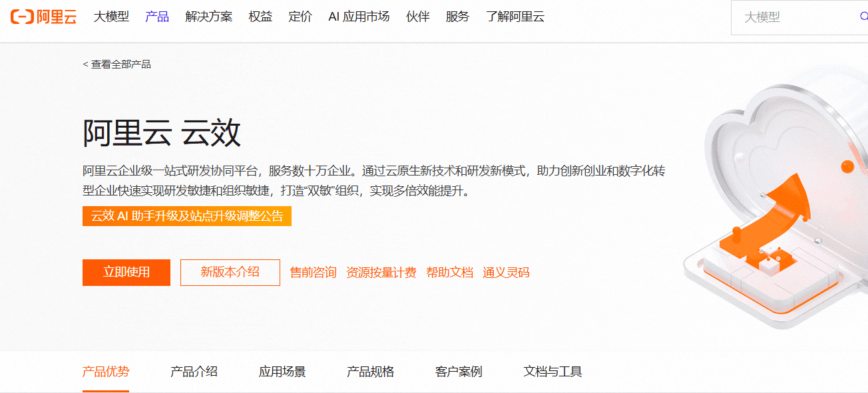Open 了解阿里云 menu
The height and width of the screenshot is (393, 868).
pyautogui.click(x=515, y=17)
